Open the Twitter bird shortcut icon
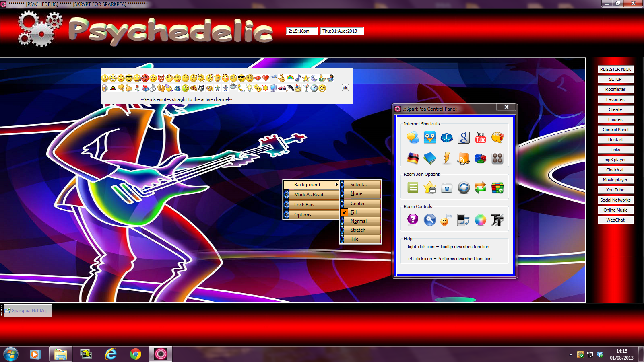 pos(430,138)
